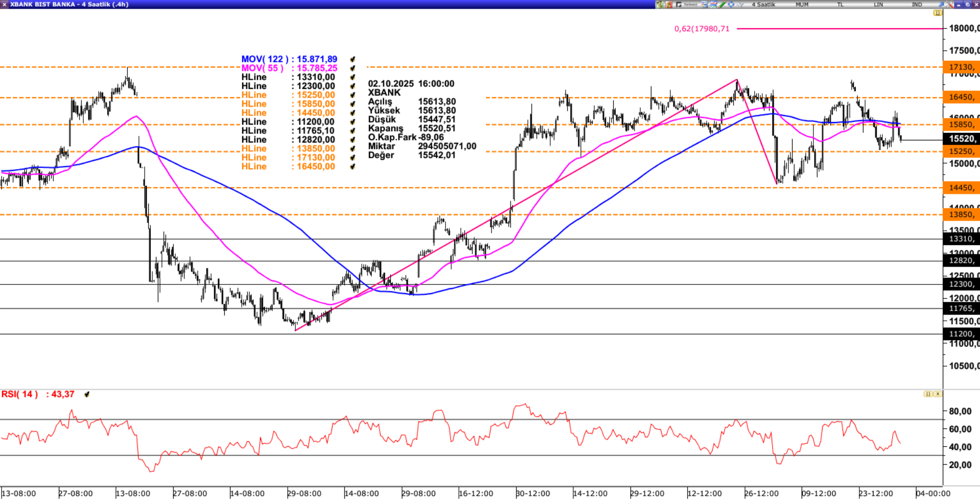
Task: Click the HLine 17130,00 legend entry
Action: (x=288, y=157)
